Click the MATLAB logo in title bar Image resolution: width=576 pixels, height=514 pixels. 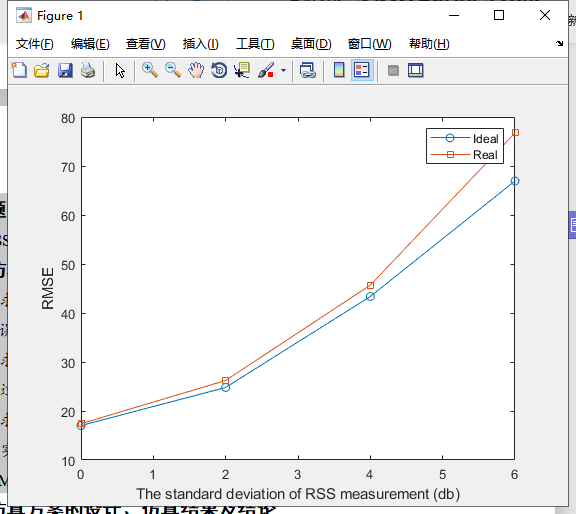(x=24, y=15)
